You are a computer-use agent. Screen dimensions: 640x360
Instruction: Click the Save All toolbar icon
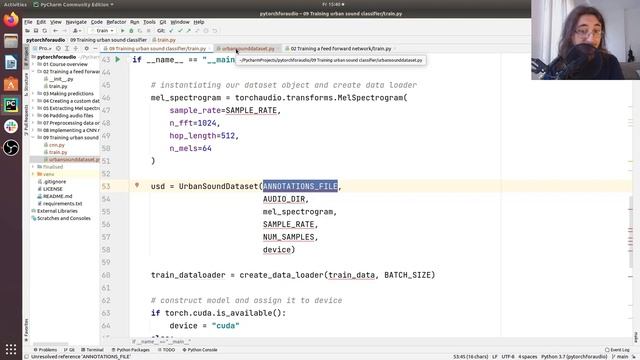click(x=36, y=31)
